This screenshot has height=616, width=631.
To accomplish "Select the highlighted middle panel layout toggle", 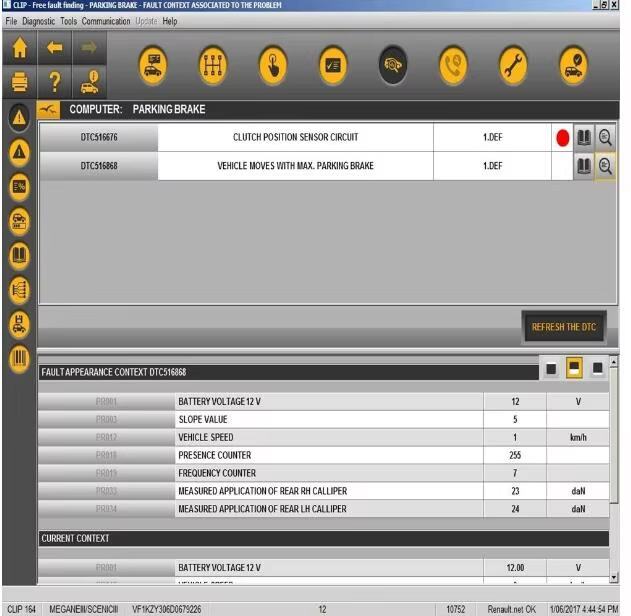I will coord(574,368).
